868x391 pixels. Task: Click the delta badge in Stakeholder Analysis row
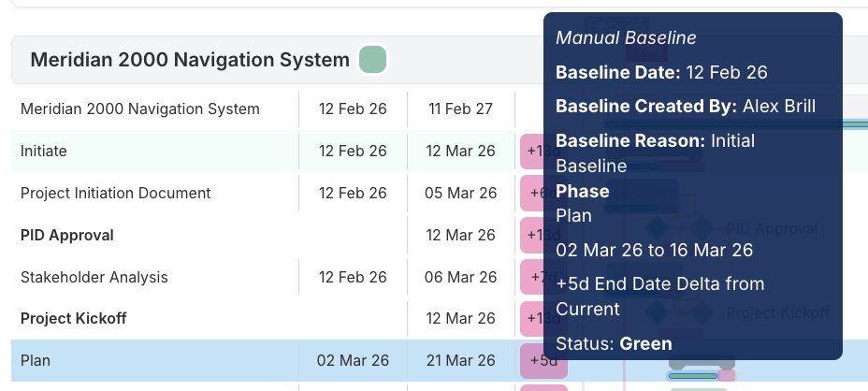(x=531, y=277)
